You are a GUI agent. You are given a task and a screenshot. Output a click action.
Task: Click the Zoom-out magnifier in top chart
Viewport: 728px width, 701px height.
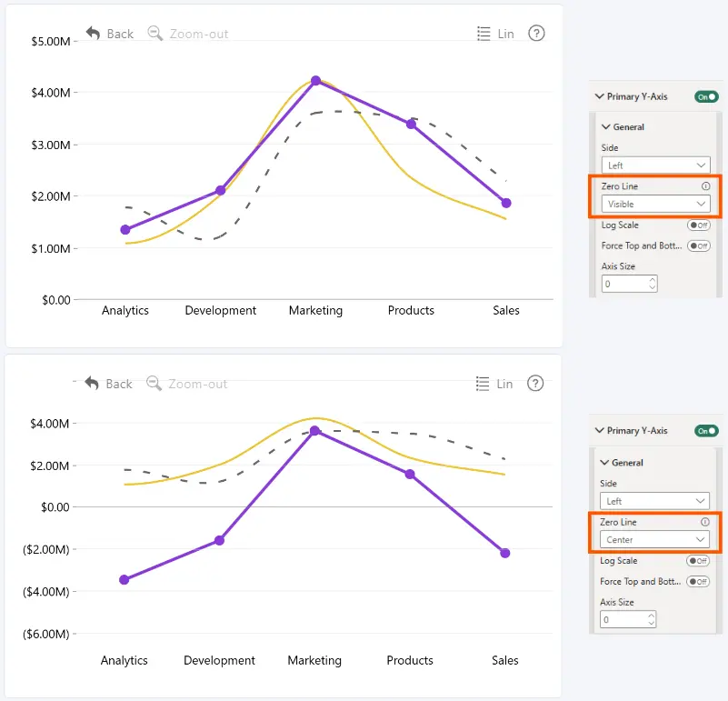click(155, 34)
